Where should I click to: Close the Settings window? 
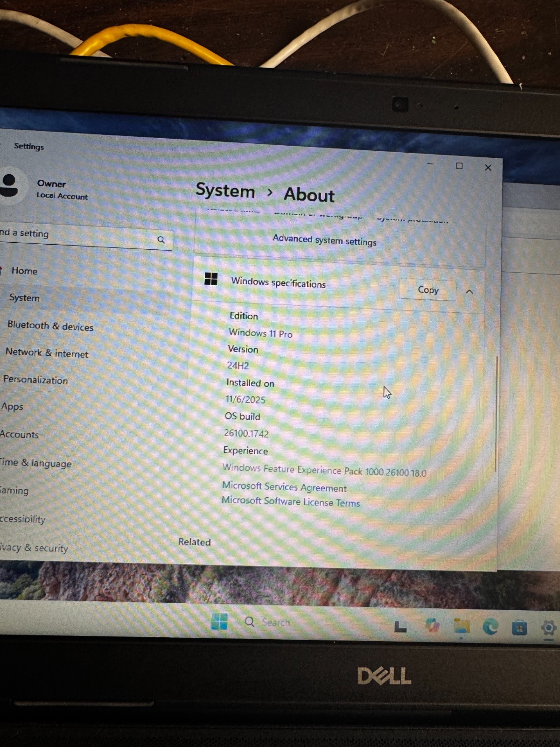[x=488, y=167]
